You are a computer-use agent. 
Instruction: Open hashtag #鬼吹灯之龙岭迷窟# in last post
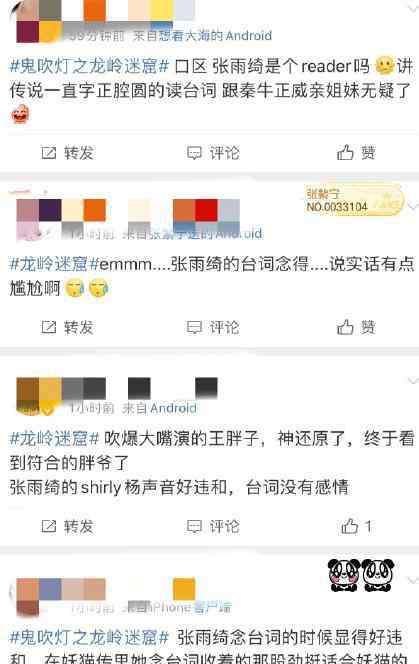click(89, 637)
